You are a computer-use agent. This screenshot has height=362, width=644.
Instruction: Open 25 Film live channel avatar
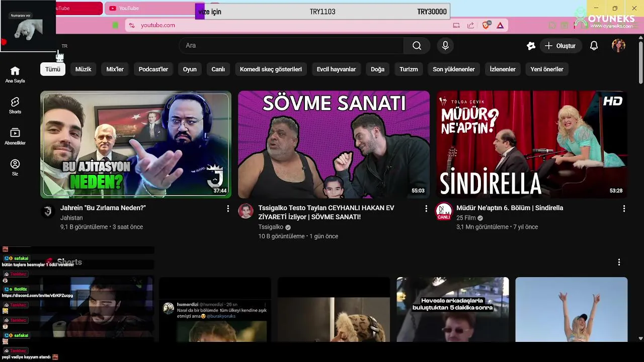click(x=444, y=211)
